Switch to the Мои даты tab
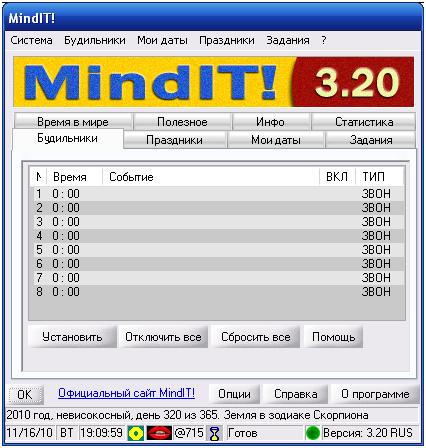This screenshot has width=426, height=448. click(x=276, y=140)
